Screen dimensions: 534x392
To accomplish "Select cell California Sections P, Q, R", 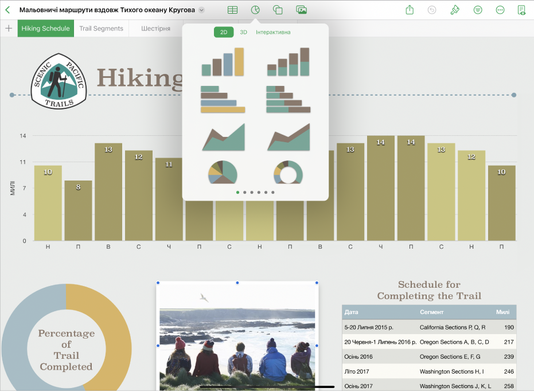I will 452,327.
